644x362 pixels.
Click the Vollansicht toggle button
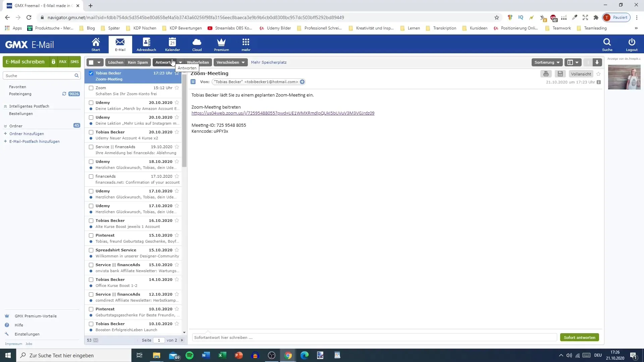click(581, 74)
